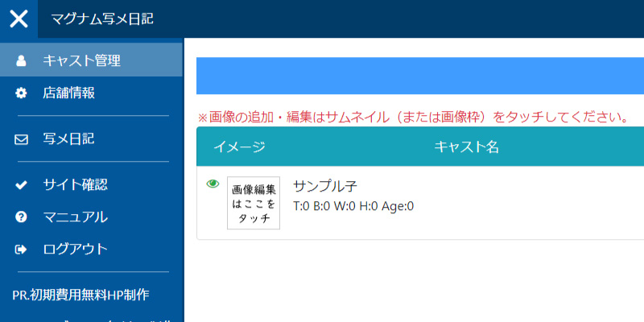Click the sign-out icon beside ログアウト
Screen dimensions: 644x322
click(x=22, y=250)
